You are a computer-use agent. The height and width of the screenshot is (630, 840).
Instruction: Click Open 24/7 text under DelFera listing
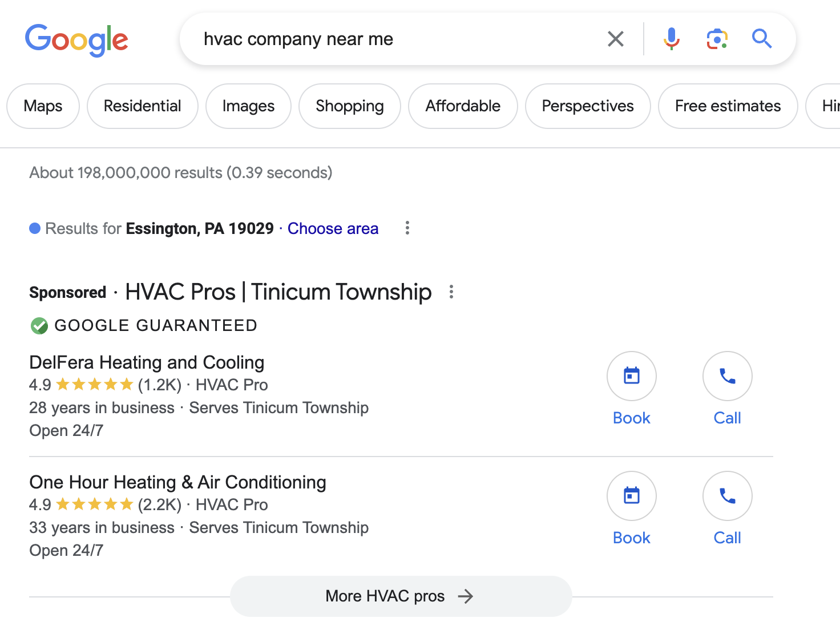(x=66, y=430)
